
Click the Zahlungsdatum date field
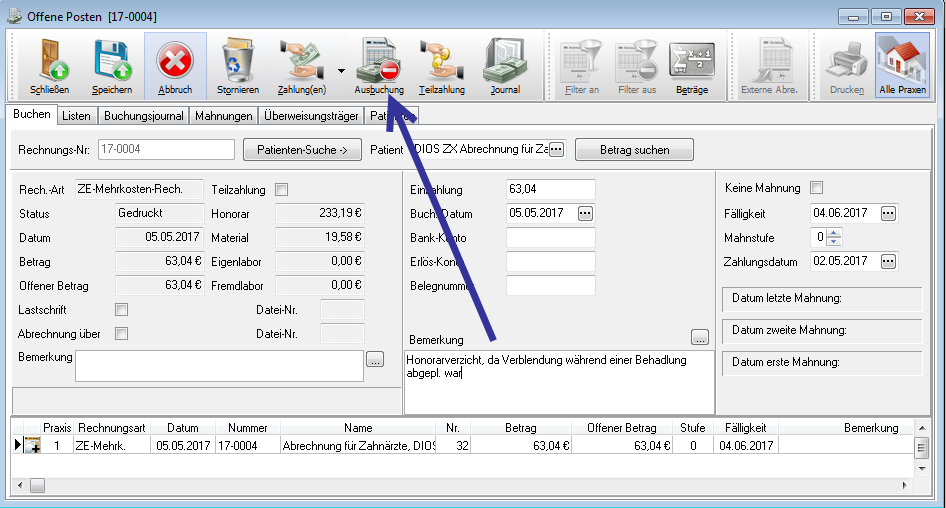[845, 261]
